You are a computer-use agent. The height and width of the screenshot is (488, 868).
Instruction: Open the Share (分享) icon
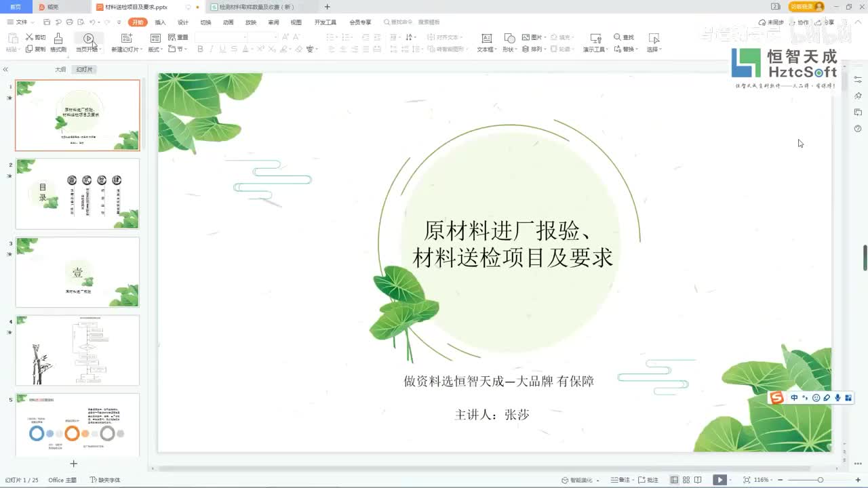click(818, 22)
